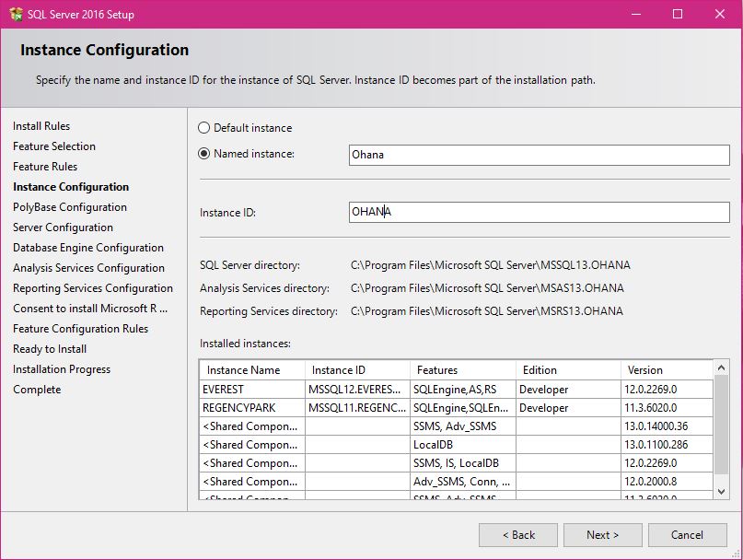This screenshot has height=560, width=743.
Task: Click inside the Named instance text field
Action: 534,155
